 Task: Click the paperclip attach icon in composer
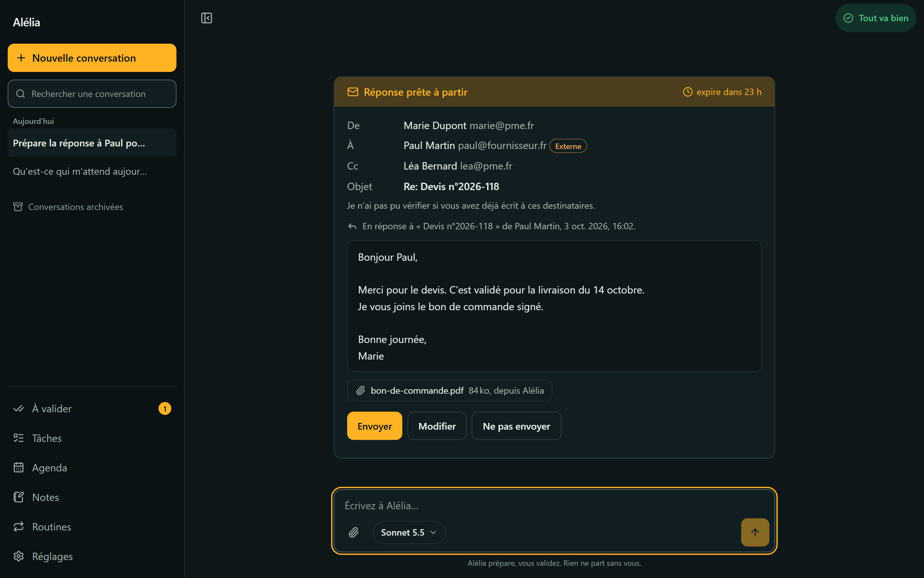354,532
